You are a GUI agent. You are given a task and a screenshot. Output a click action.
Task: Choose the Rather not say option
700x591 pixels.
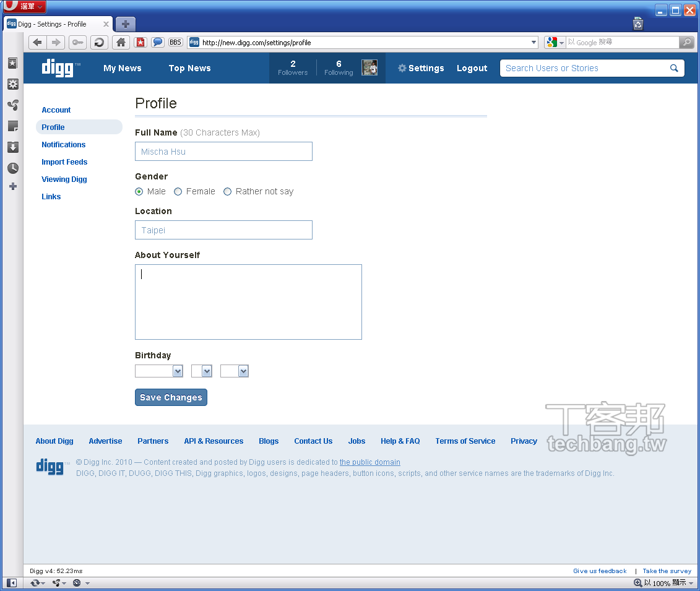[x=228, y=192]
